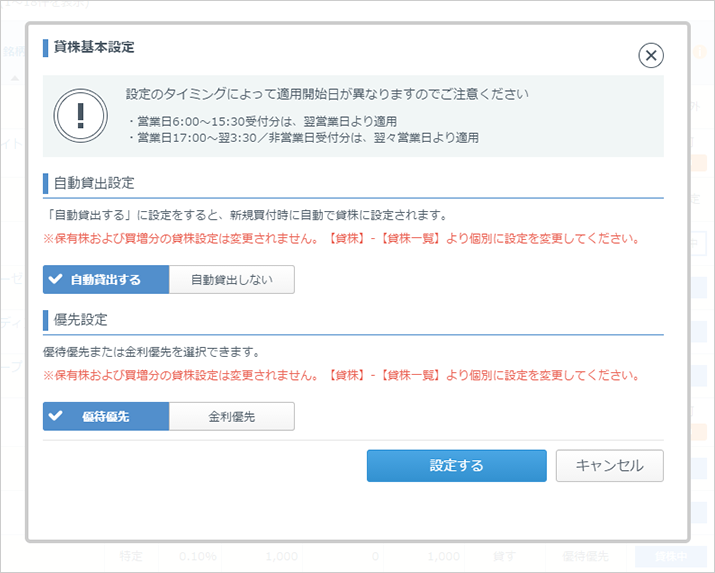Image resolution: width=715 pixels, height=573 pixels.
Task: Click the 「自動貸出する」に設定をすると description text
Action: [x=246, y=215]
